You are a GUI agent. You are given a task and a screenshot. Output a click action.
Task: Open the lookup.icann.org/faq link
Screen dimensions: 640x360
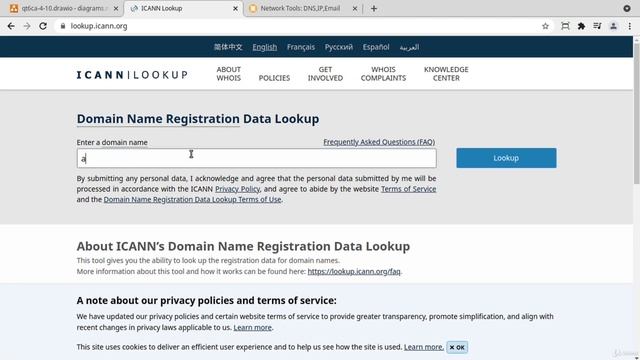click(x=354, y=271)
